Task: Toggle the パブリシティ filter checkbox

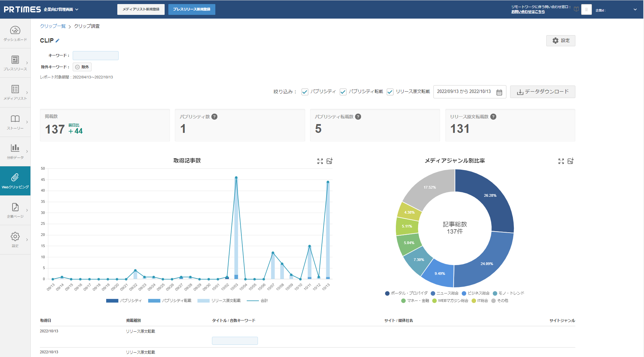Action: [x=305, y=92]
